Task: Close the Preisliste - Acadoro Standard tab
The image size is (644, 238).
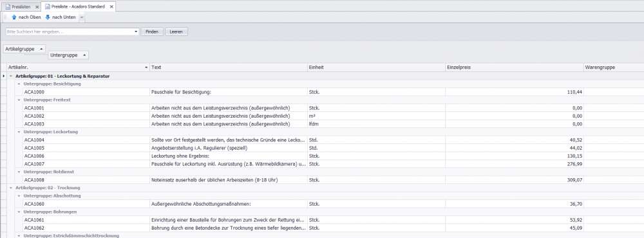Action: coord(111,7)
